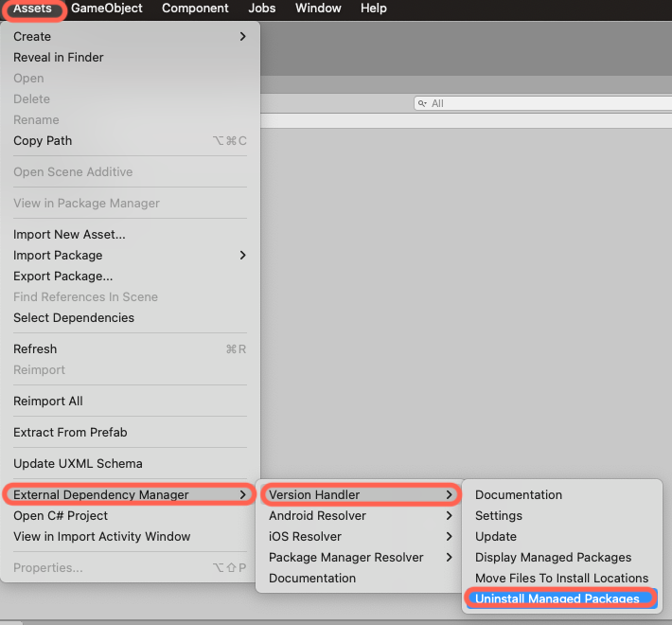Open the Component menu
The width and height of the screenshot is (672, 625).
195,9
